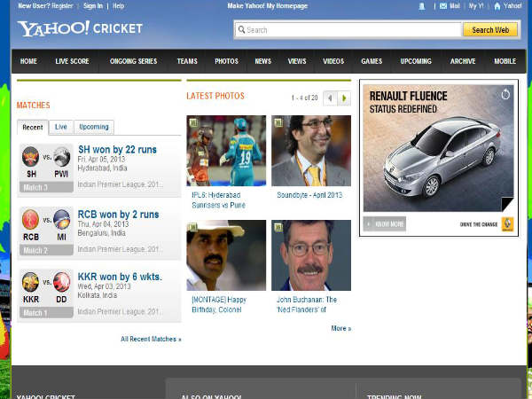Image resolution: width=532 pixels, height=399 pixels.
Task: Click Know More on the Renault ad
Action: tap(385, 224)
